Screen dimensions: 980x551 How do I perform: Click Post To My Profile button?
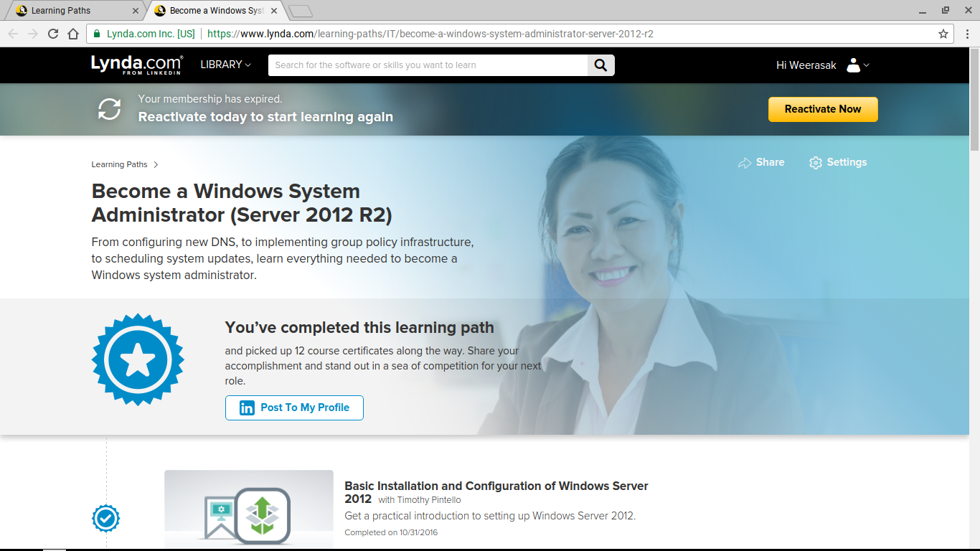click(x=294, y=408)
